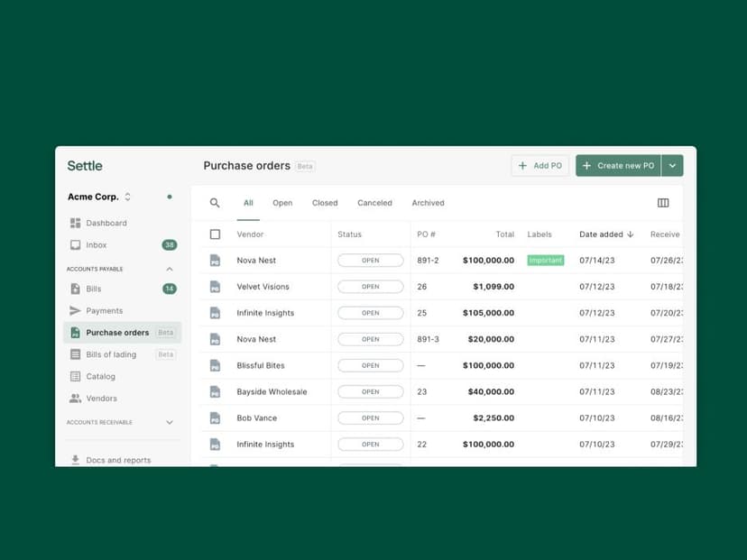The image size is (747, 560).
Task: Open the Catalog list icon
Action: pyautogui.click(x=76, y=376)
